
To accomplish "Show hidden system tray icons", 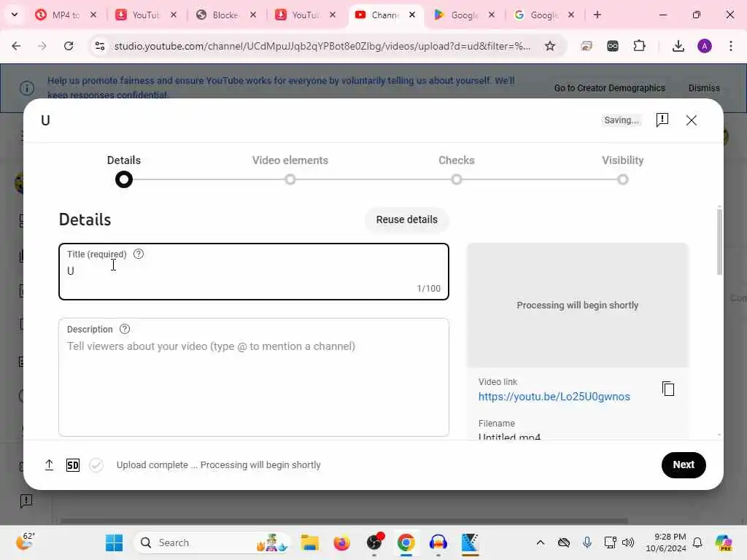I will pyautogui.click(x=541, y=542).
